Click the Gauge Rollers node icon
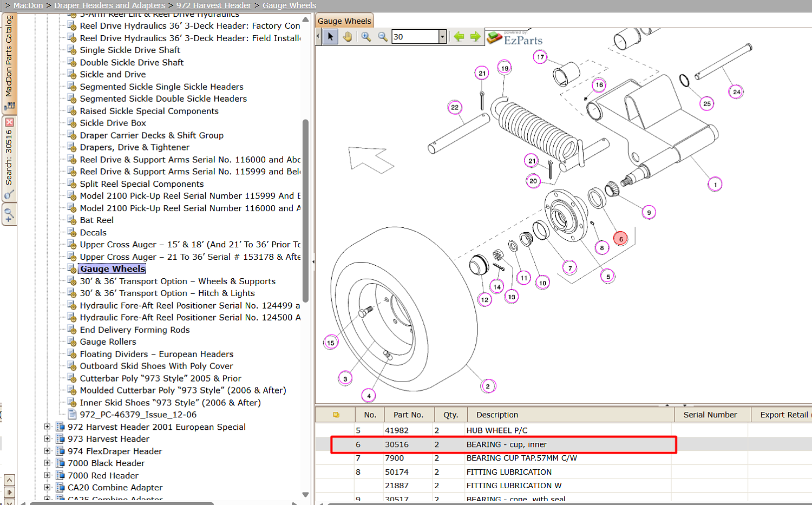Image resolution: width=812 pixels, height=505 pixels. pos(72,342)
